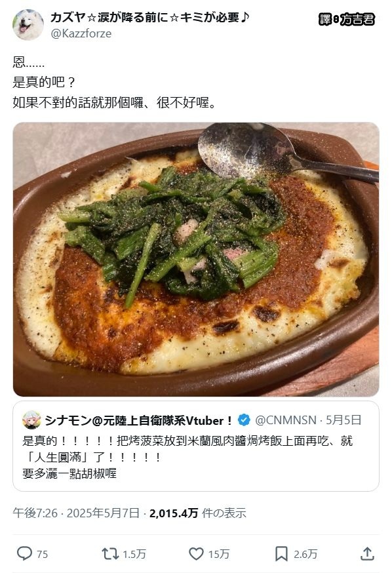
Task: Click the 譯:方吉君 translator watermark
Action: (347, 20)
